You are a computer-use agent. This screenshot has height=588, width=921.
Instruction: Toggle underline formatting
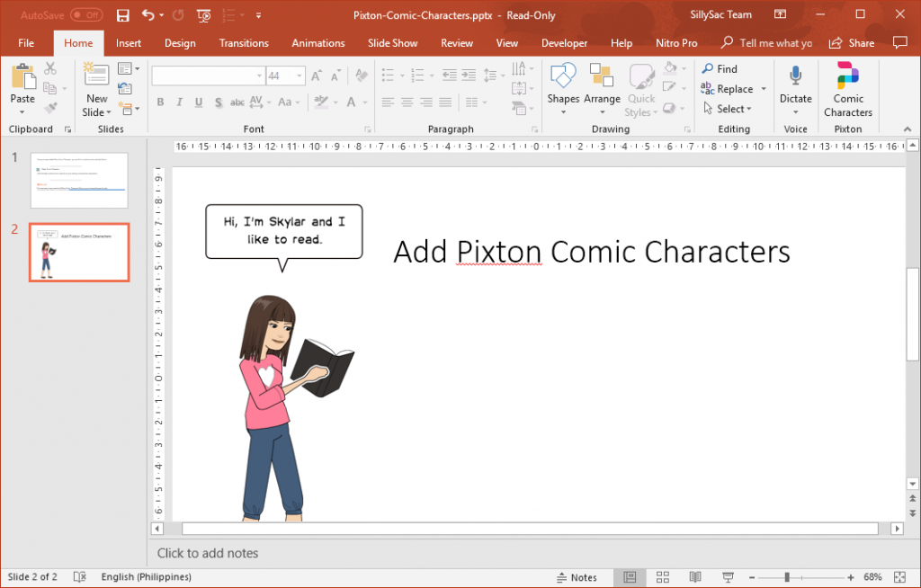tap(197, 102)
